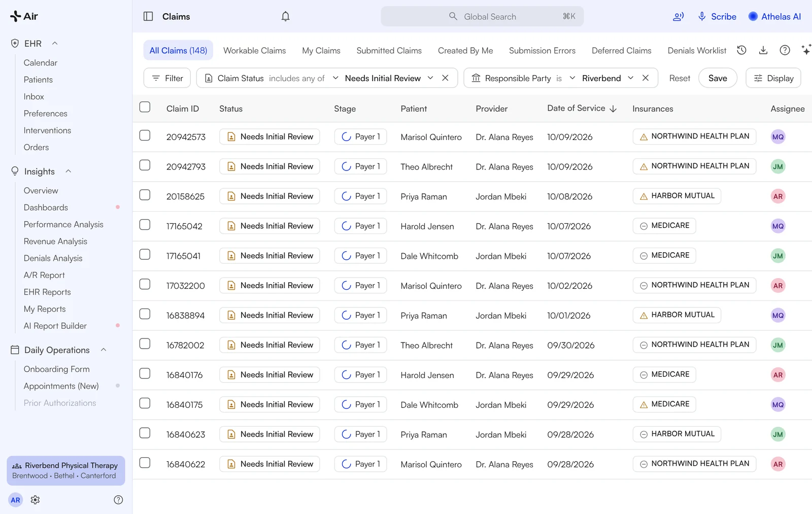Click MEDICARE badge for claim 16840175
Viewport: 812px width, 514px height.
(x=664, y=404)
